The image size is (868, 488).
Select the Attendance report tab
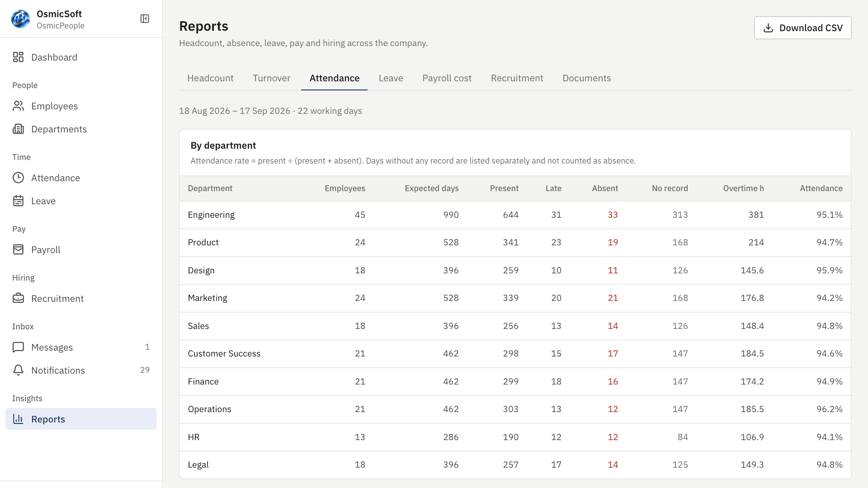pyautogui.click(x=334, y=78)
